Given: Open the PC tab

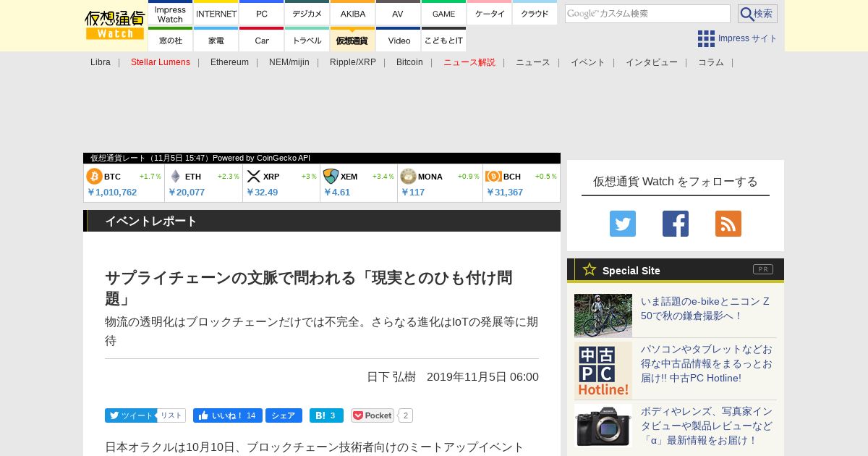Looking at the screenshot, I should [262, 14].
